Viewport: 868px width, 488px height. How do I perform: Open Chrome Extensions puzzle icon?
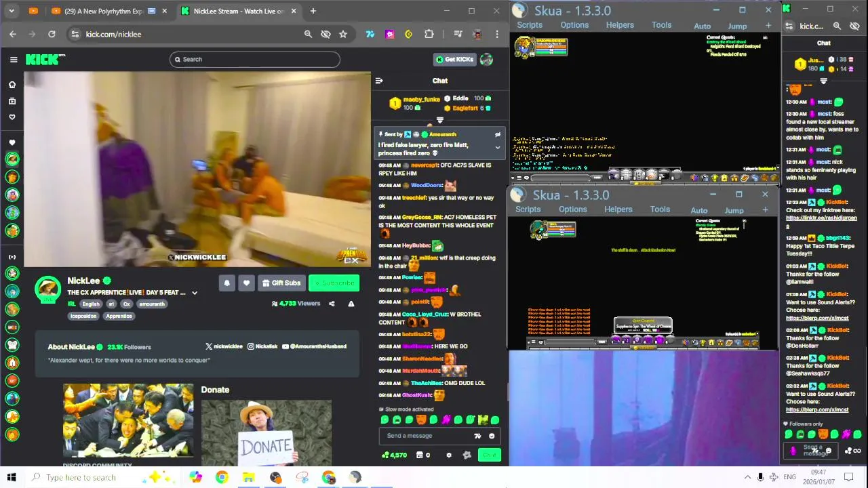click(429, 34)
